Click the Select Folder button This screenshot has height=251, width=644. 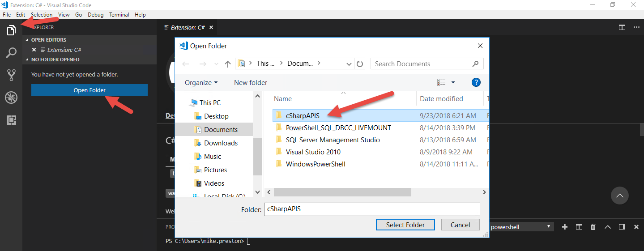coord(405,225)
